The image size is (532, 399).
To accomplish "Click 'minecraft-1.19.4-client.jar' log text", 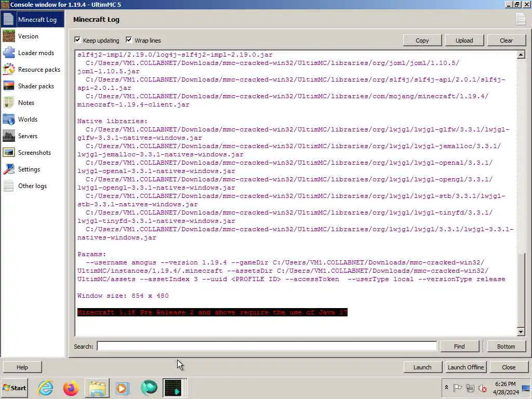I will pos(134,104).
